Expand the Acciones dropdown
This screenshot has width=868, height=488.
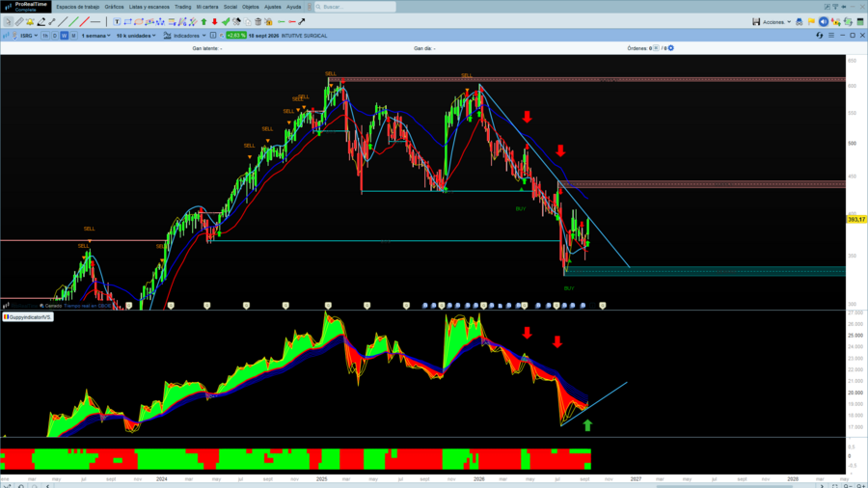click(x=776, y=22)
